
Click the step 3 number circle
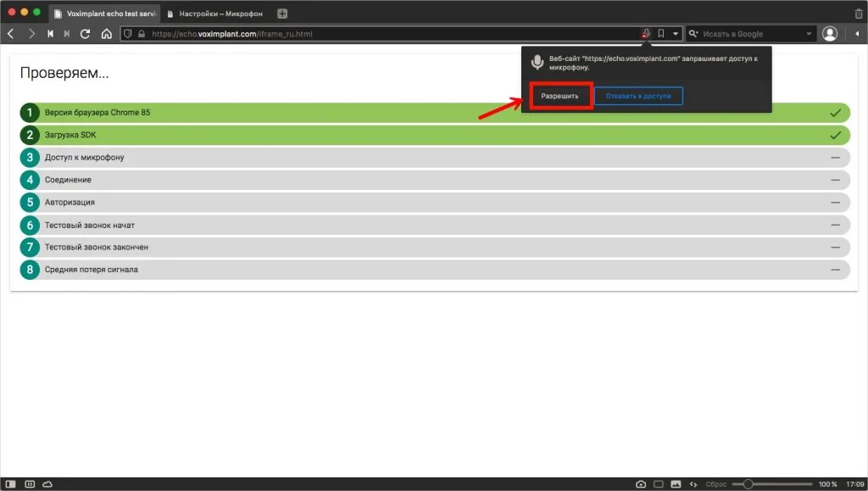[30, 157]
